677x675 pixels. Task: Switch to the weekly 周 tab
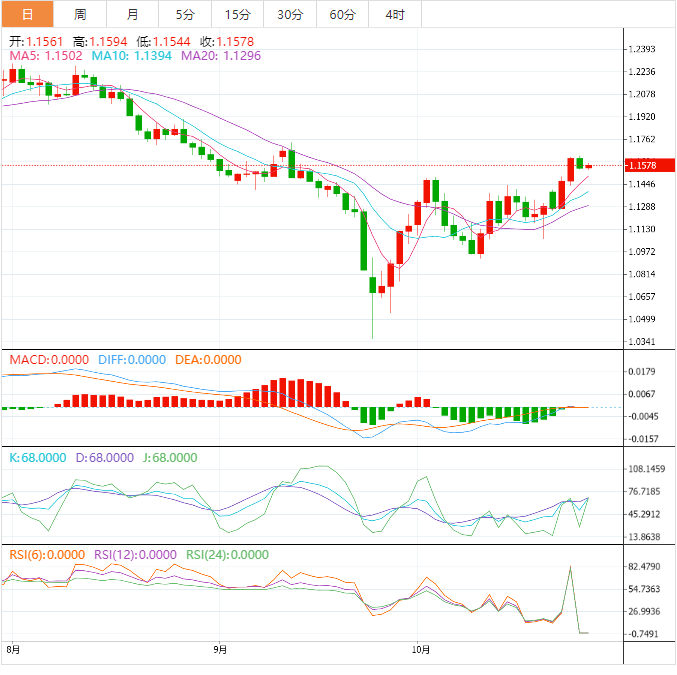pos(80,14)
